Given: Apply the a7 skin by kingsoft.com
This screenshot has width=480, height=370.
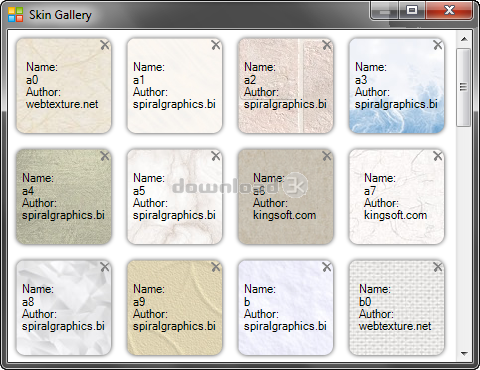Looking at the screenshot, I should pos(397,197).
